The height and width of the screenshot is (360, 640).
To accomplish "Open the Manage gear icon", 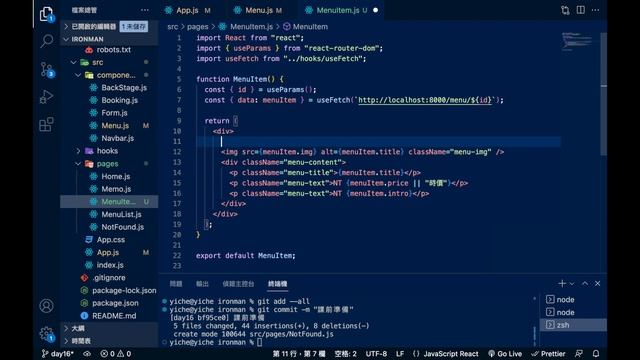I will click(x=46, y=334).
